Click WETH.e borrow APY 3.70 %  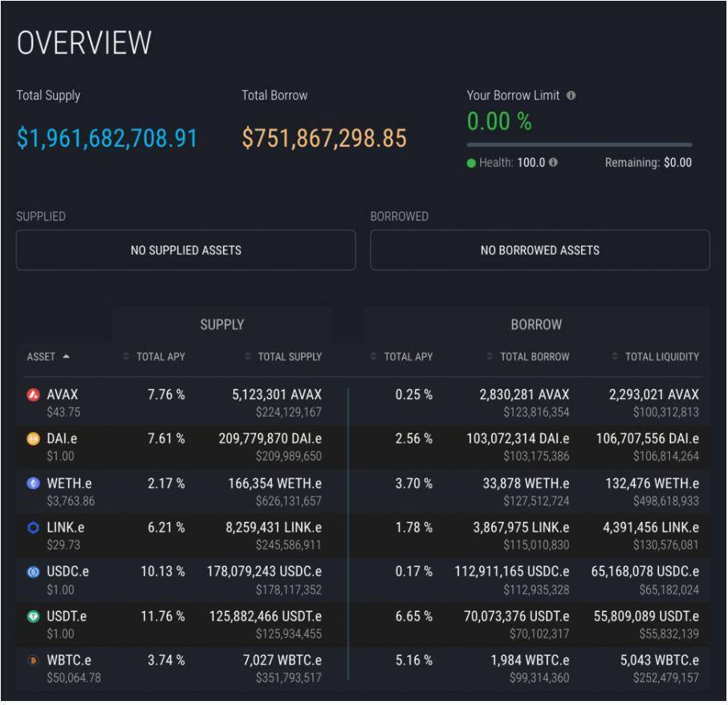coord(413,483)
